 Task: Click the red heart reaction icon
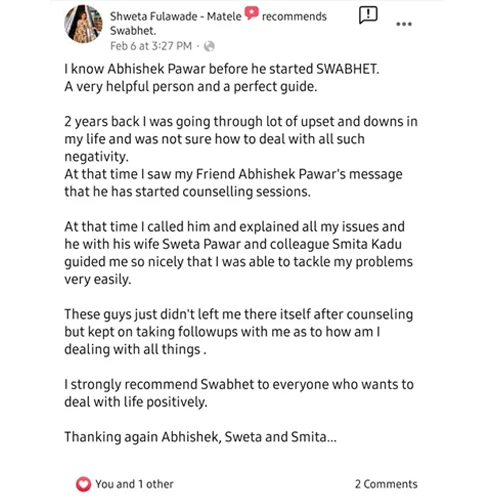[83, 484]
